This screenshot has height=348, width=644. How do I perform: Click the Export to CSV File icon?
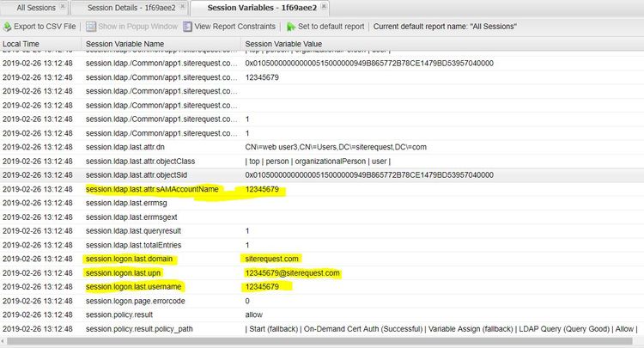point(8,27)
